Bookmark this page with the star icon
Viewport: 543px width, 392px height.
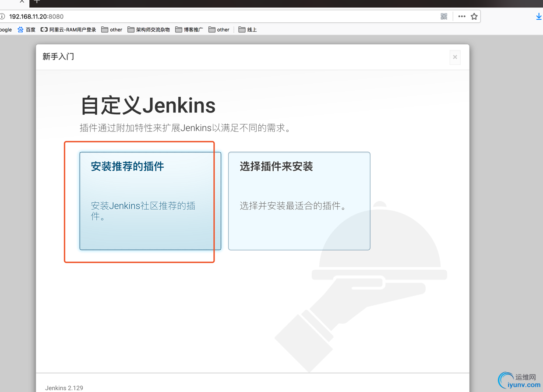(x=474, y=17)
